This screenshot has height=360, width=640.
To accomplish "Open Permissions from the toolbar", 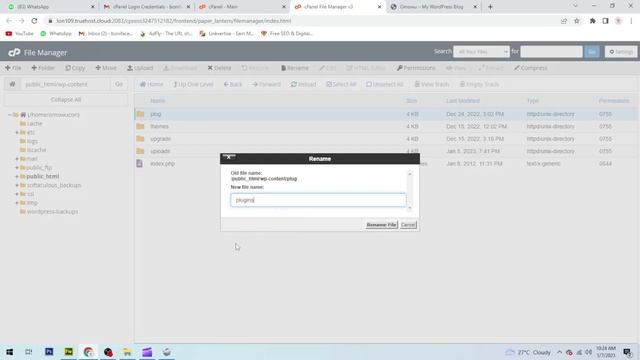I will tap(416, 68).
